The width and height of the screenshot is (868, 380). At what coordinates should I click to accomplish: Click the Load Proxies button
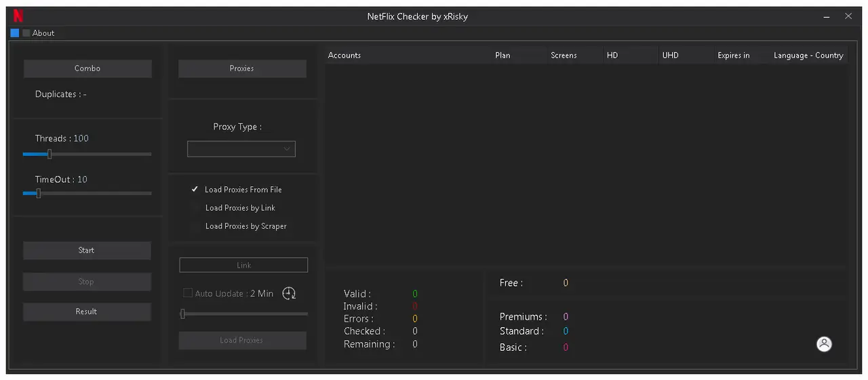242,340
